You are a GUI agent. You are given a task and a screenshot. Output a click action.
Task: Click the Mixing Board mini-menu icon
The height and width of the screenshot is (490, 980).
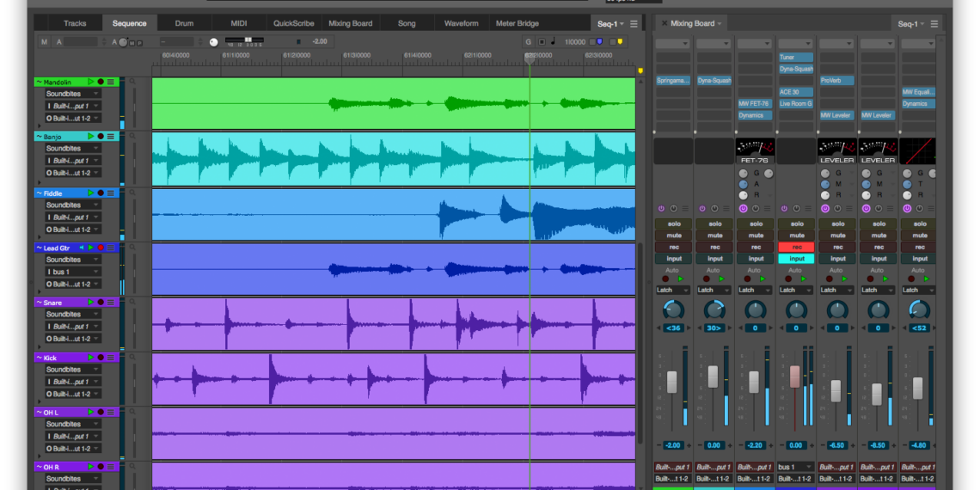pyautogui.click(x=934, y=24)
